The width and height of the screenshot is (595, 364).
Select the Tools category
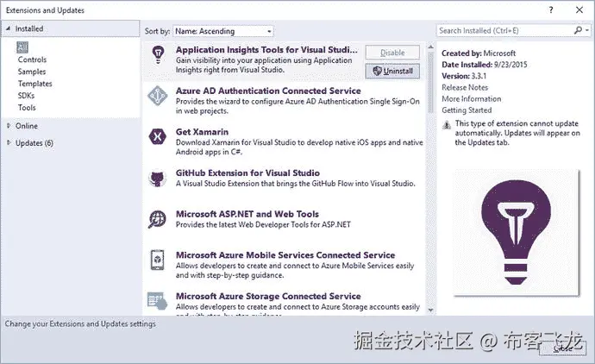tap(27, 108)
